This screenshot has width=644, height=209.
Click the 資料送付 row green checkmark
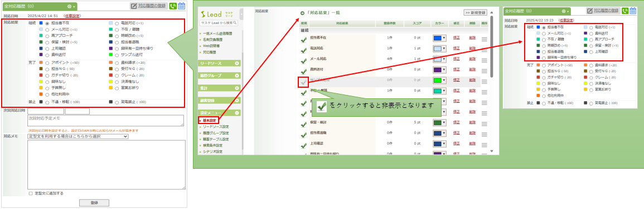click(303, 72)
